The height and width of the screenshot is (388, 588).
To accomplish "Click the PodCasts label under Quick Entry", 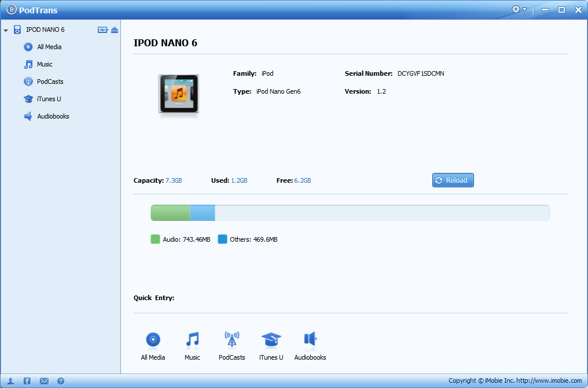I will pos(231,357).
